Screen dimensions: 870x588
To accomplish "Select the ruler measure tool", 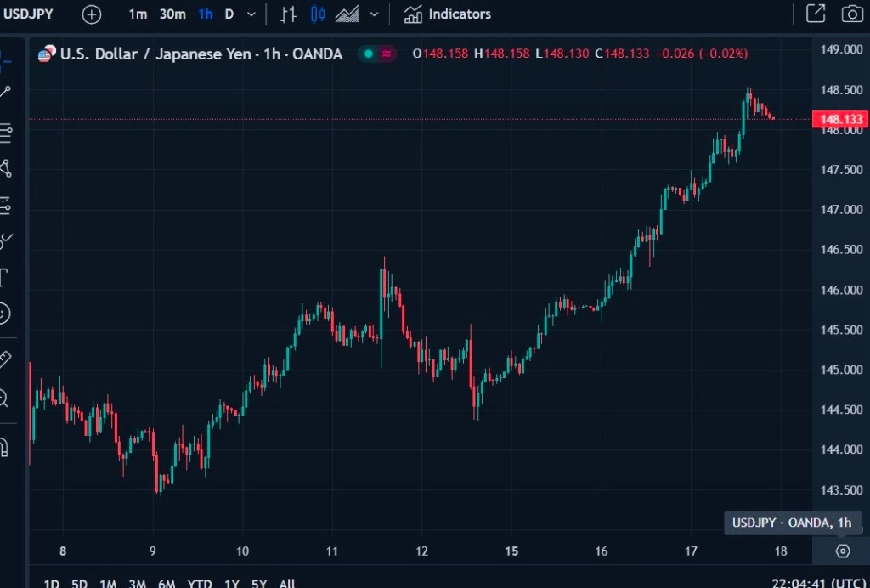I will (4, 359).
